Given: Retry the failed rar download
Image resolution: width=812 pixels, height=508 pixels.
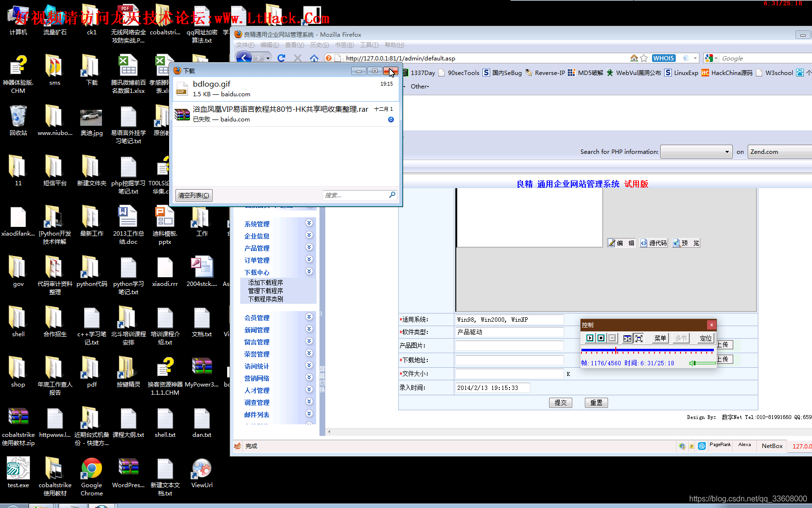Looking at the screenshot, I should tap(391, 120).
